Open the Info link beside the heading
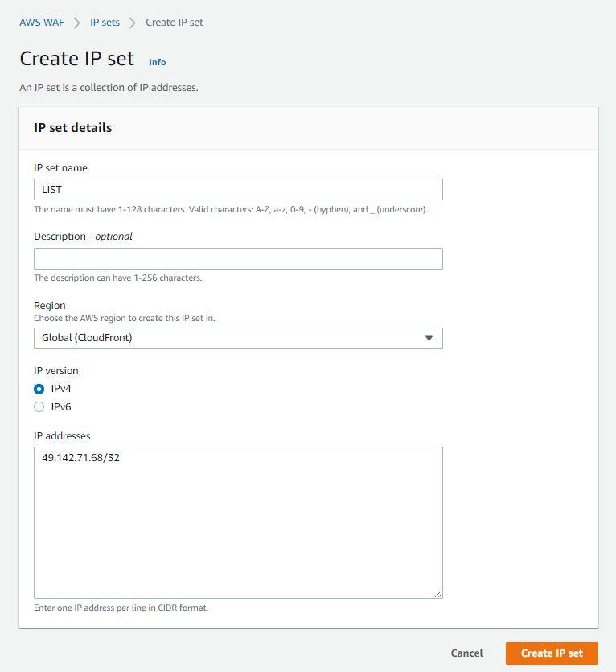The width and height of the screenshot is (616, 672). pos(158,62)
